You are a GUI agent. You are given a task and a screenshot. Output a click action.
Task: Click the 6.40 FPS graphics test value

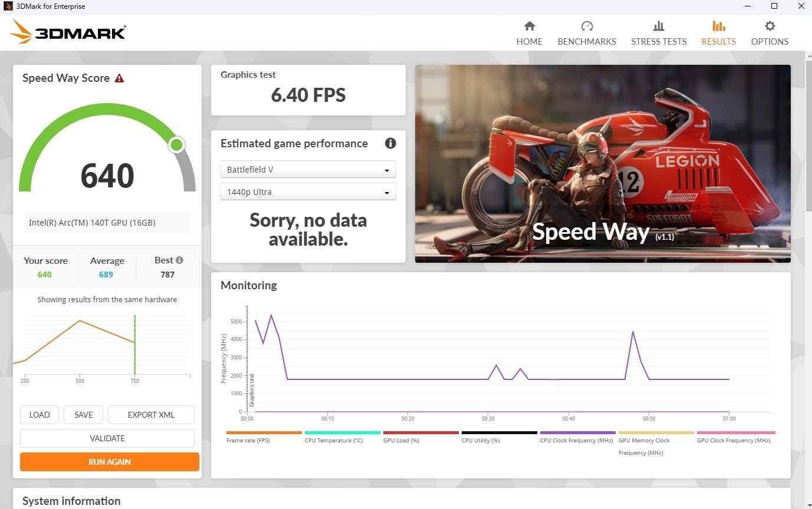coord(308,95)
